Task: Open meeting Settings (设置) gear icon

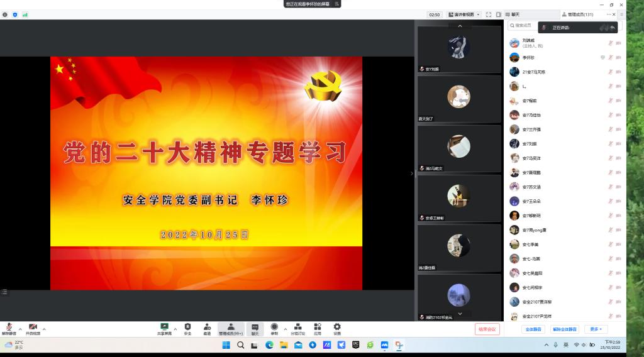Action: (x=337, y=328)
